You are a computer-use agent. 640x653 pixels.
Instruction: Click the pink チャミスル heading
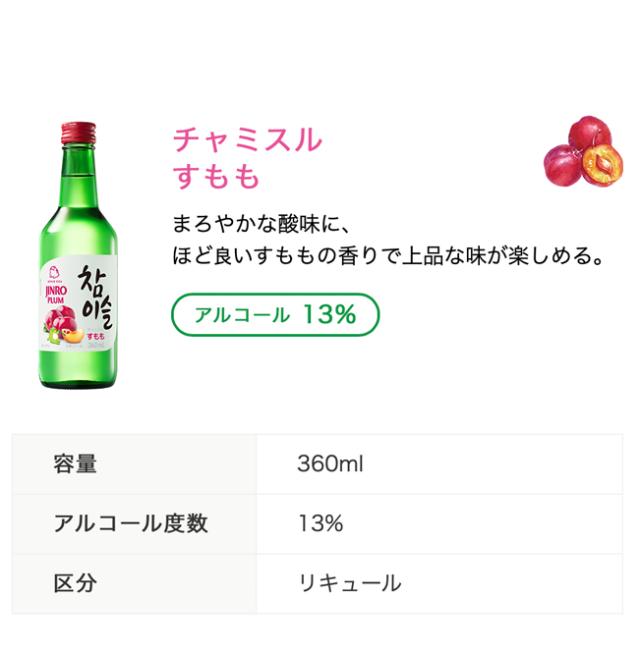point(248,139)
